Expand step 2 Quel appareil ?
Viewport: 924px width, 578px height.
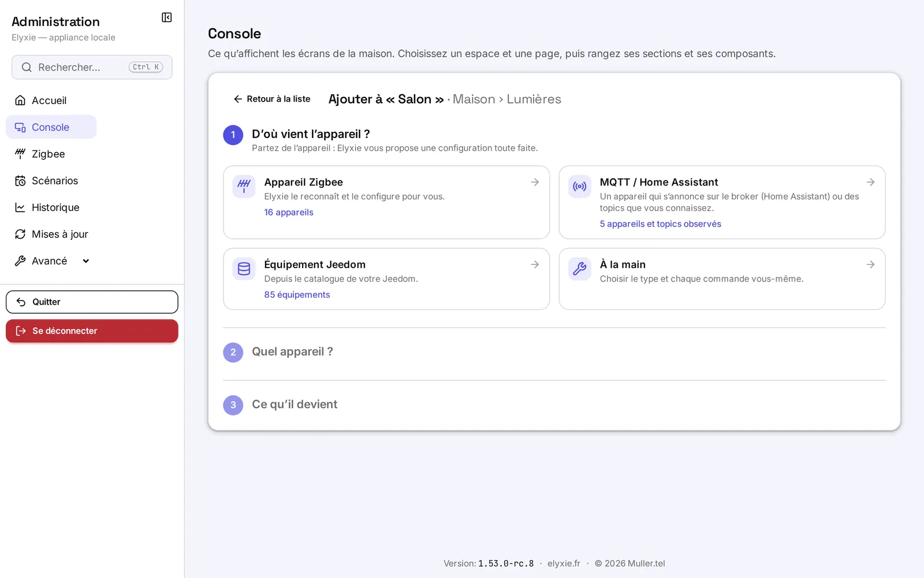click(292, 351)
